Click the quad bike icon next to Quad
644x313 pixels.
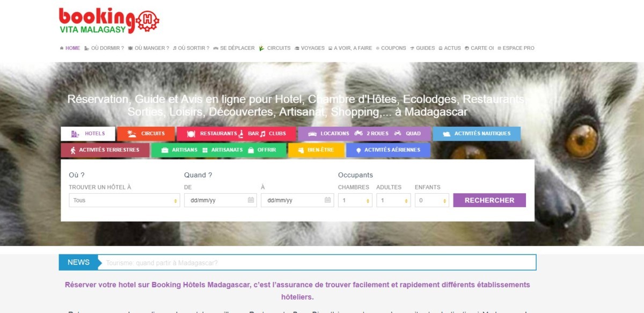point(398,133)
